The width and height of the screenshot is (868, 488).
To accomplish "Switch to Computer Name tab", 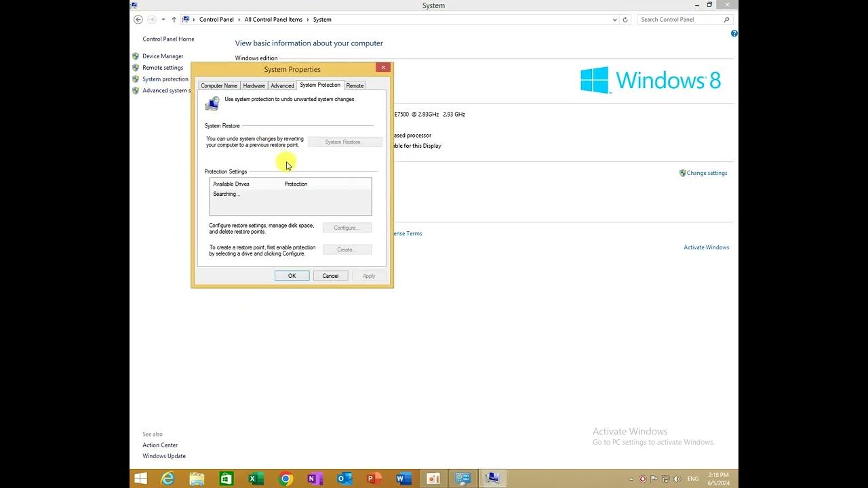I will 219,85.
